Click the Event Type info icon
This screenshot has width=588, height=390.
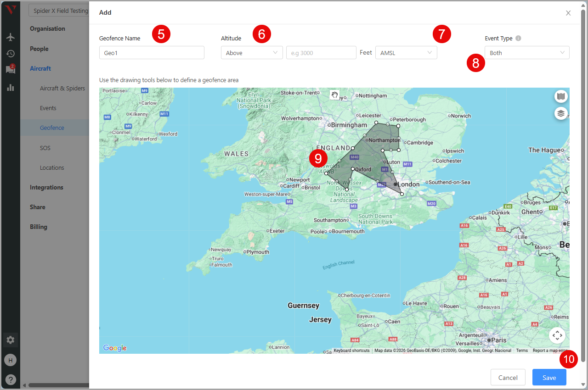click(518, 39)
